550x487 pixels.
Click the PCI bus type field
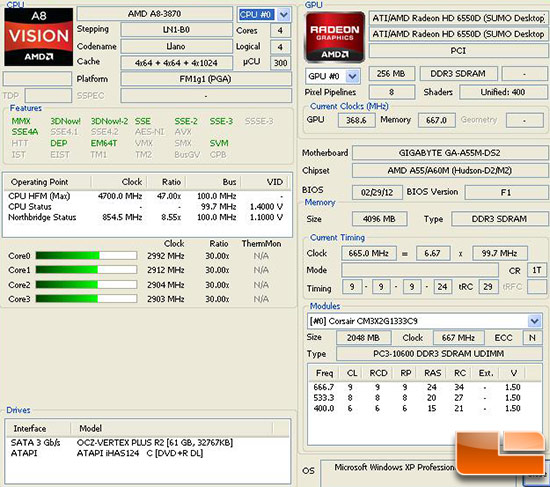click(458, 51)
